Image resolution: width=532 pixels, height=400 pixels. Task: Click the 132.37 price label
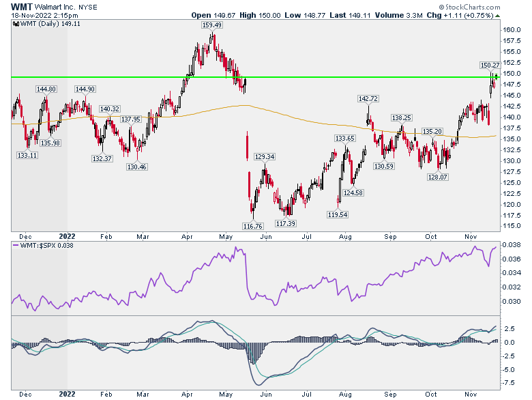[x=102, y=158]
